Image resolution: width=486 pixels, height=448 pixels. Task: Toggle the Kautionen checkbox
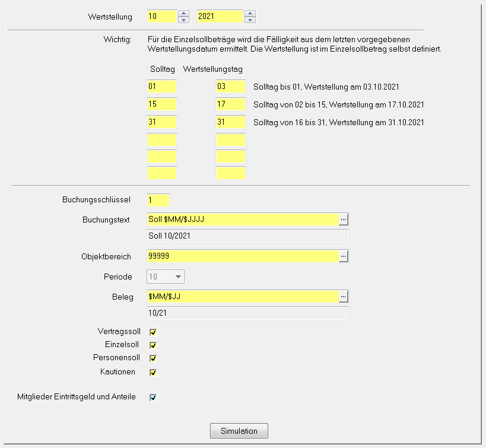click(x=153, y=373)
